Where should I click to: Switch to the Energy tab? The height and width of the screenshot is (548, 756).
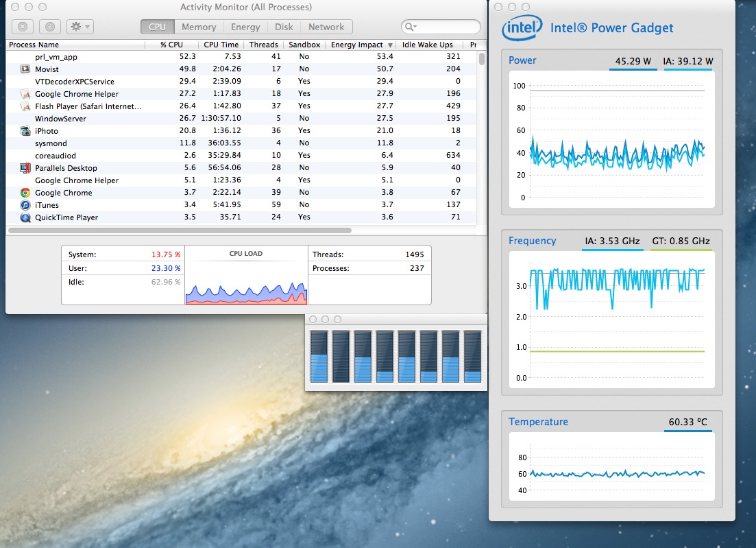245,27
